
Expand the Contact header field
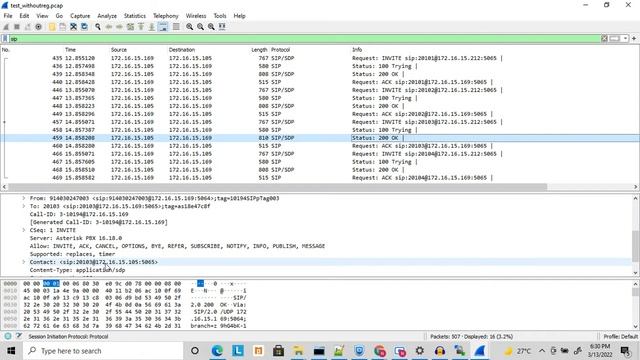point(24,262)
